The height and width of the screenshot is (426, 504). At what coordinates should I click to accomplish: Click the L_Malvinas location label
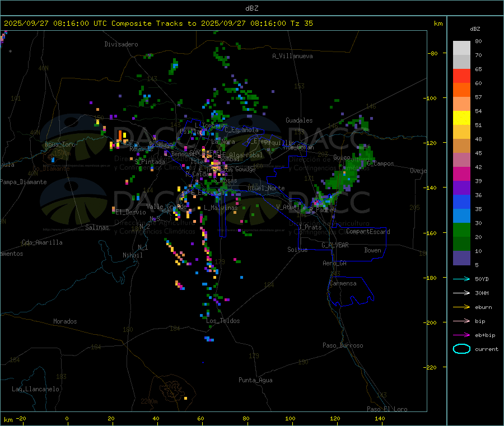221,208
